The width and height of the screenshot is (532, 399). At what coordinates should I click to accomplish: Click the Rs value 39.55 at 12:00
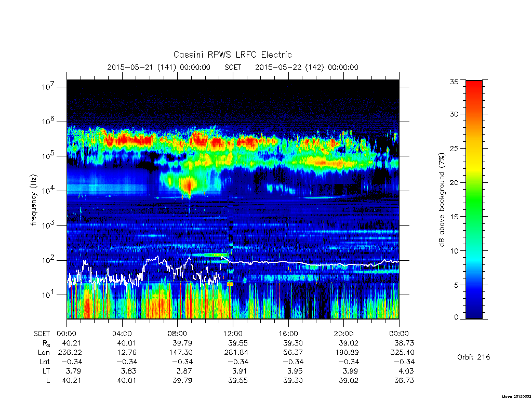(238, 343)
